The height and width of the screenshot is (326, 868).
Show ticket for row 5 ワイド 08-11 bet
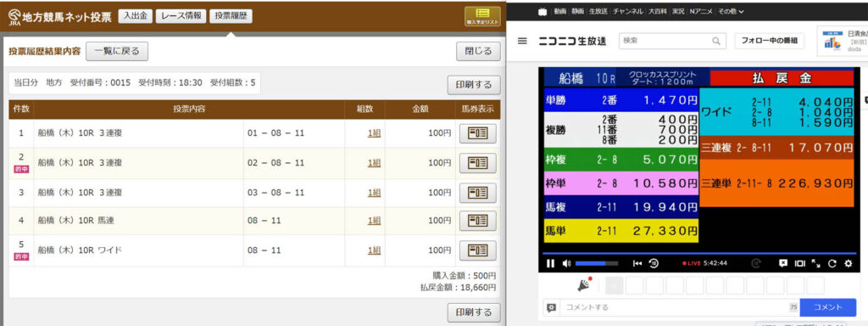478,250
